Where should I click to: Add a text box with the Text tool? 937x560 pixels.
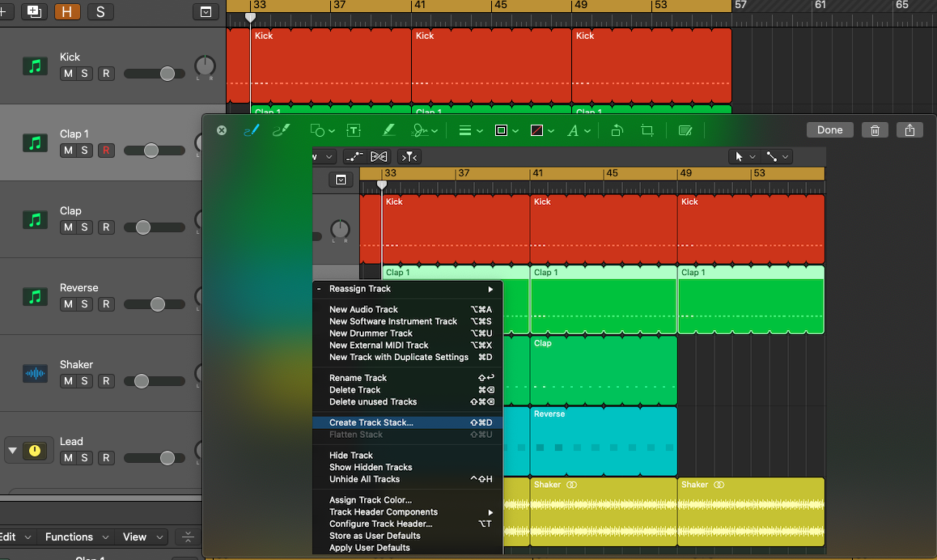click(x=354, y=130)
